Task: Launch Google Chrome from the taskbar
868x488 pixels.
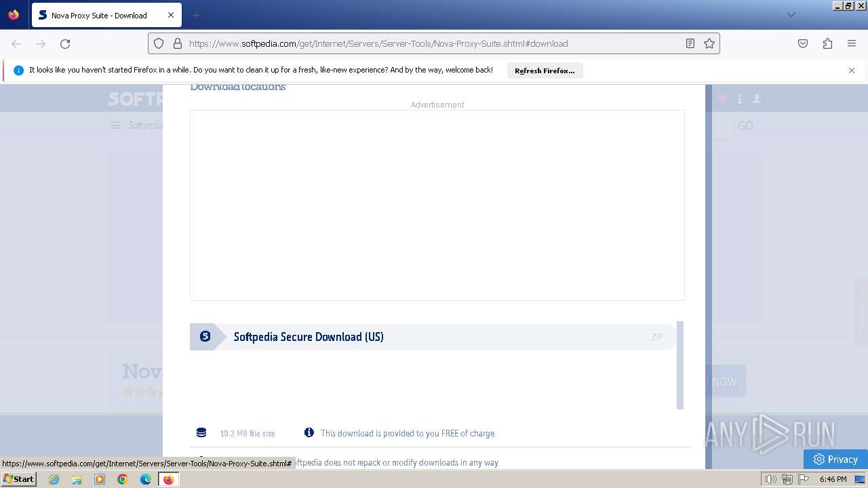Action: 123,479
